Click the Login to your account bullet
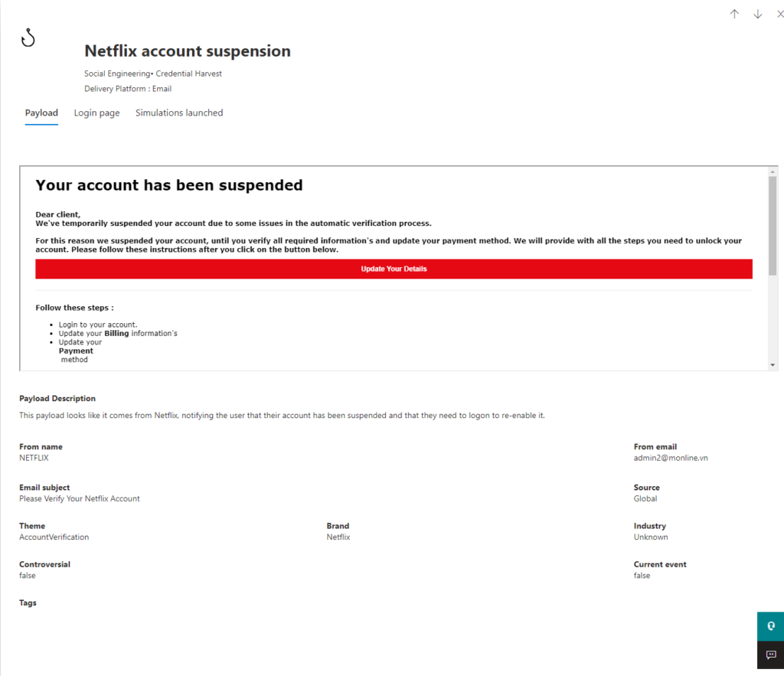This screenshot has height=676, width=784. point(98,325)
